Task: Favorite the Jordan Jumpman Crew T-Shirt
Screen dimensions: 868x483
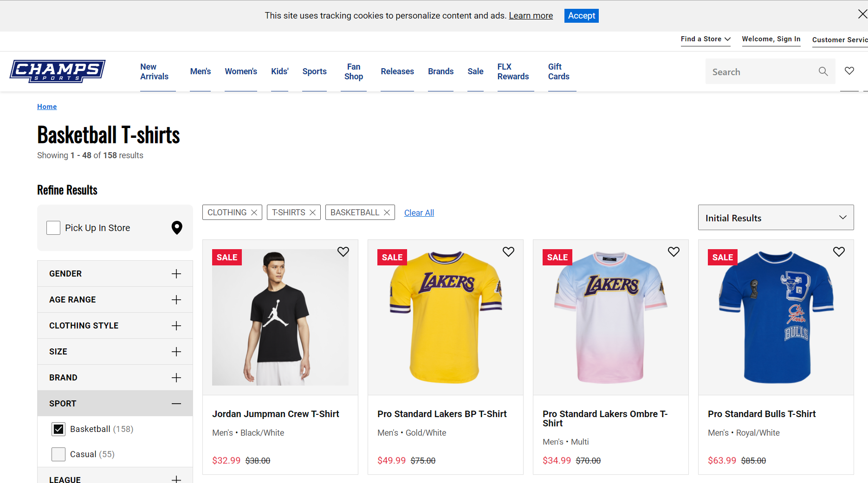Action: (343, 251)
